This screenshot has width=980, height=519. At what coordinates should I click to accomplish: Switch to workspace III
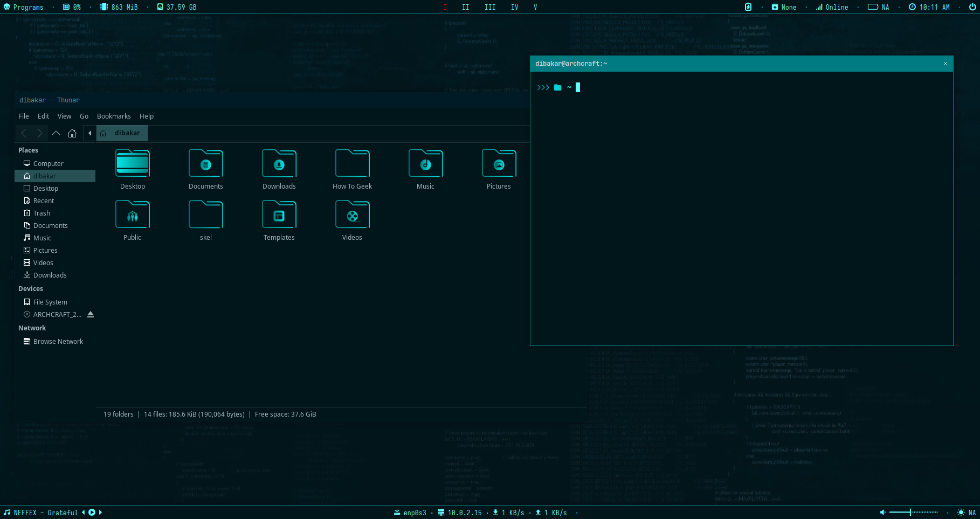pyautogui.click(x=490, y=7)
